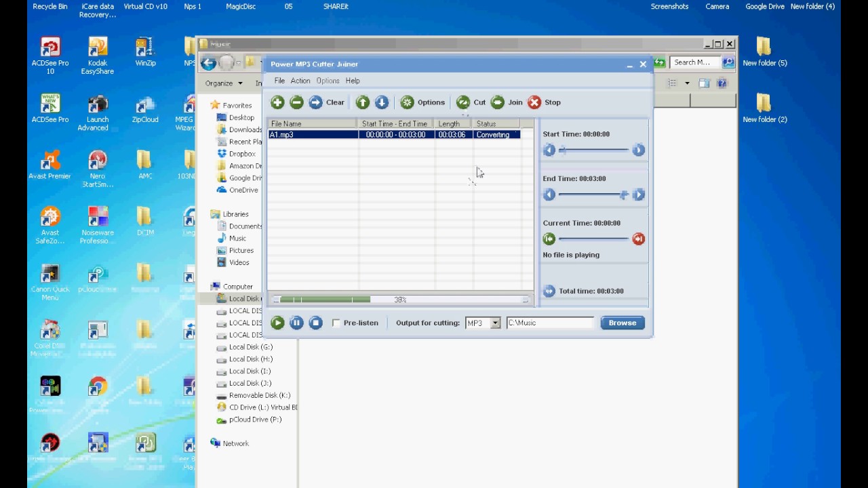868x488 pixels.
Task: Select Music library in sidebar
Action: click(231, 239)
